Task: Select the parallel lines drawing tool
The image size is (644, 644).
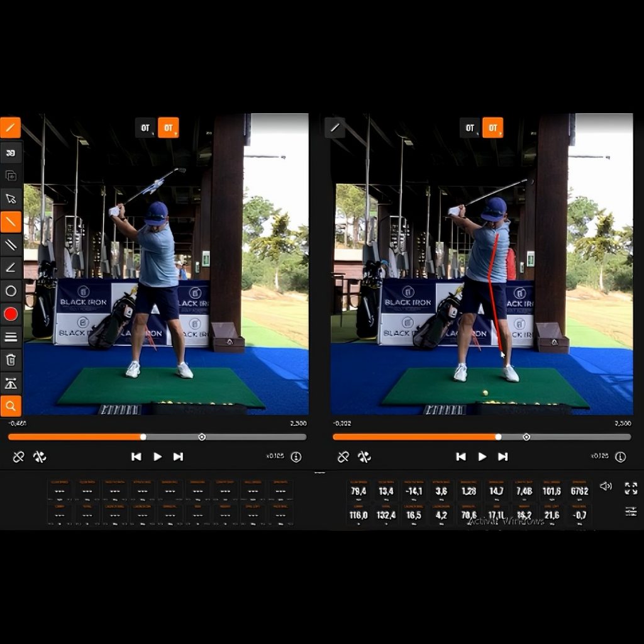Action: 11,245
